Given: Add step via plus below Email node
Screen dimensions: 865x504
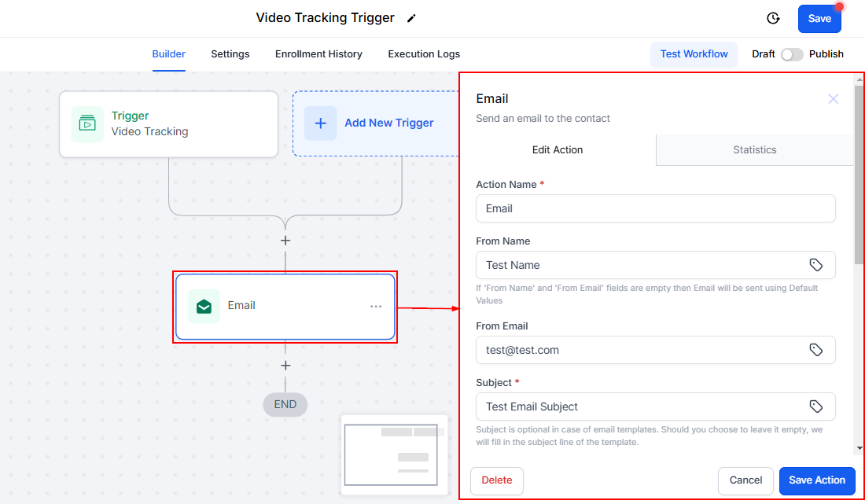Looking at the screenshot, I should (x=285, y=366).
